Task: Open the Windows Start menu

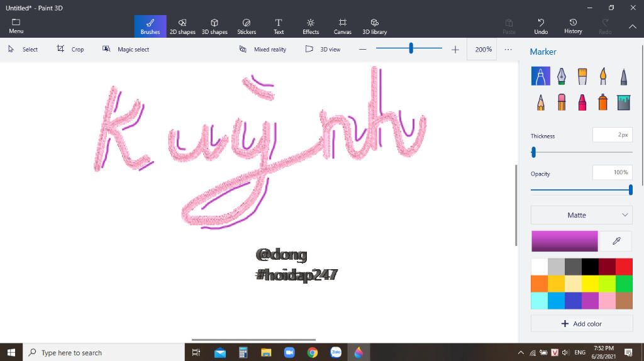Action: [11, 352]
